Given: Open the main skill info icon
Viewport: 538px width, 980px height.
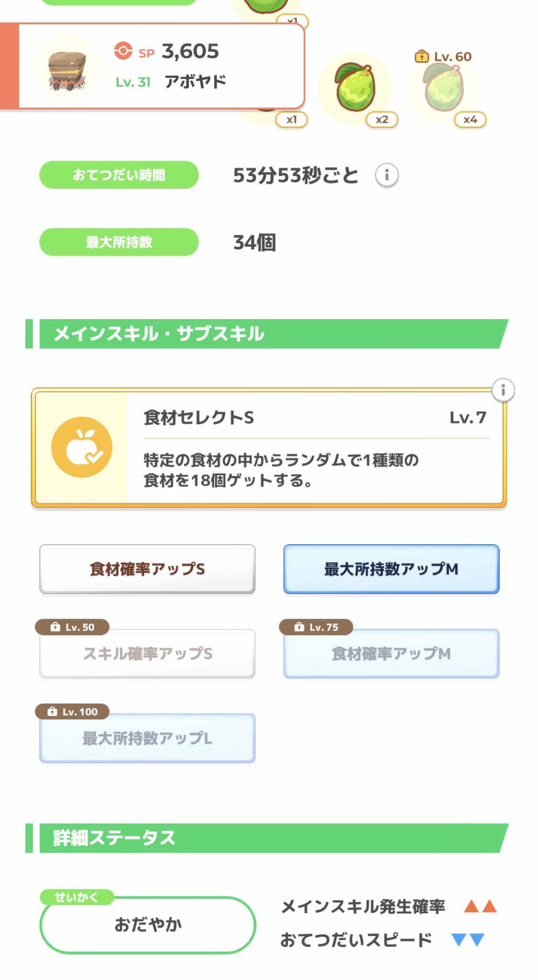Looking at the screenshot, I should (x=503, y=390).
